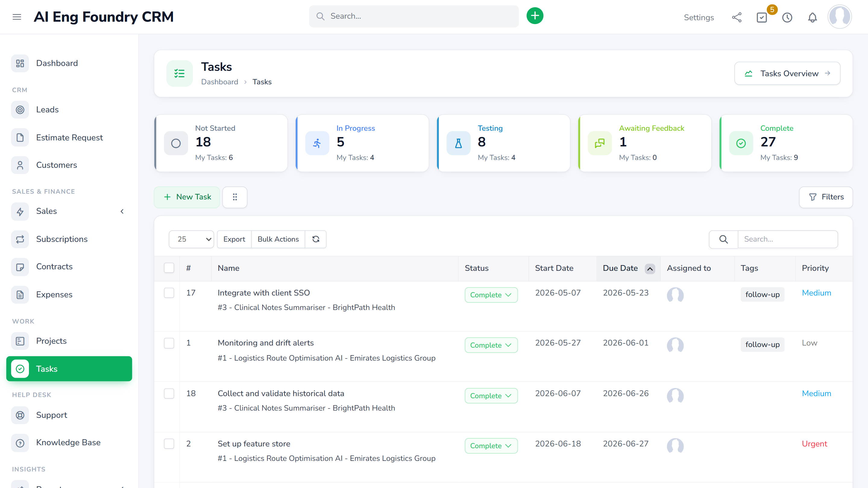
Task: Click the refresh table icon
Action: point(316,239)
